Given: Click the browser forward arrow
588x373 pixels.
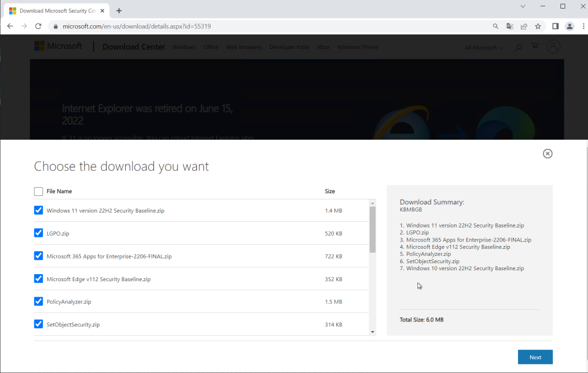Looking at the screenshot, I should pyautogui.click(x=24, y=26).
